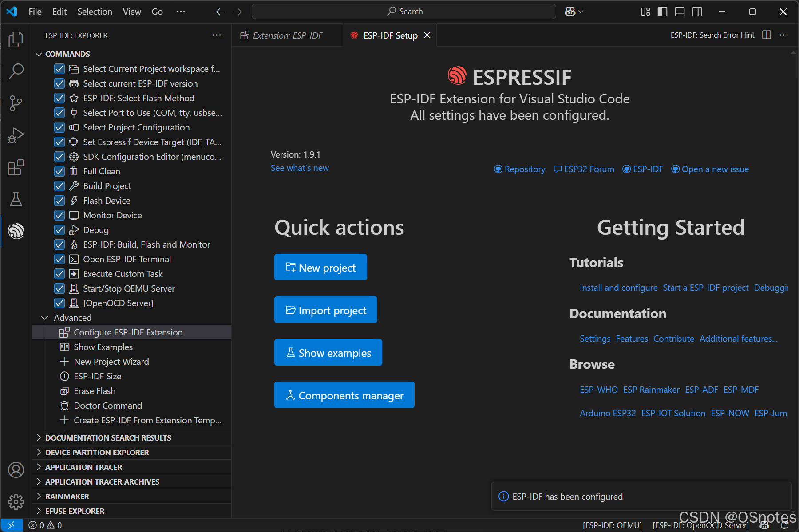Image resolution: width=799 pixels, height=532 pixels.
Task: Open the ESP-IDF Espressif activity bar view
Action: (16, 231)
